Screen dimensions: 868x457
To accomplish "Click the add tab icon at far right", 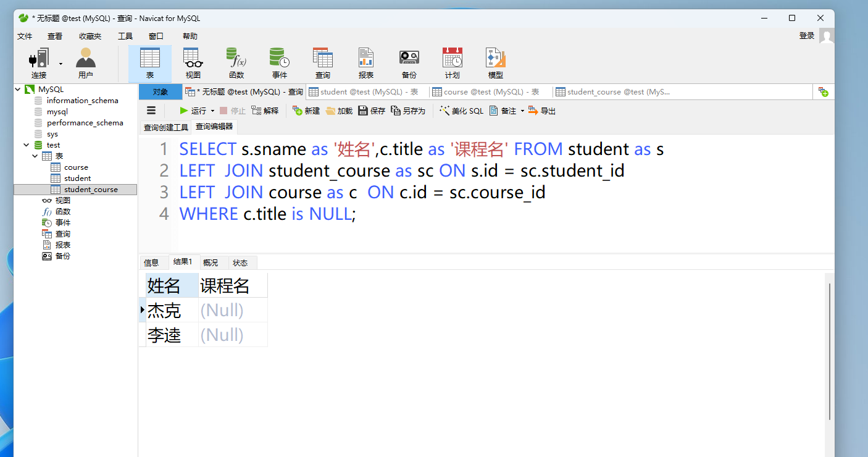I will (823, 92).
